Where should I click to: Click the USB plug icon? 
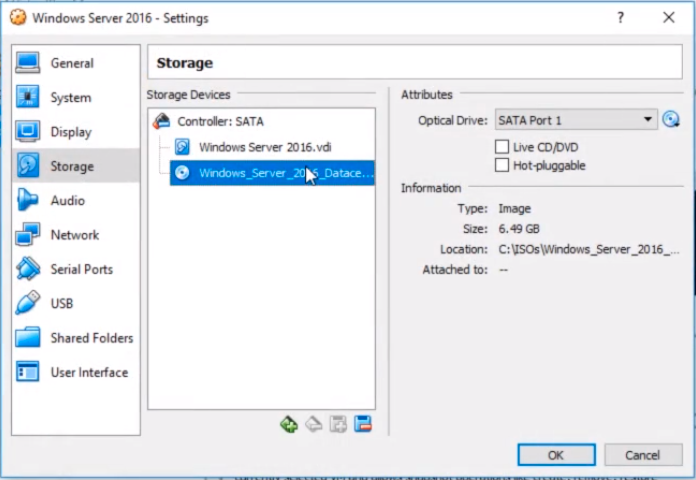[28, 303]
